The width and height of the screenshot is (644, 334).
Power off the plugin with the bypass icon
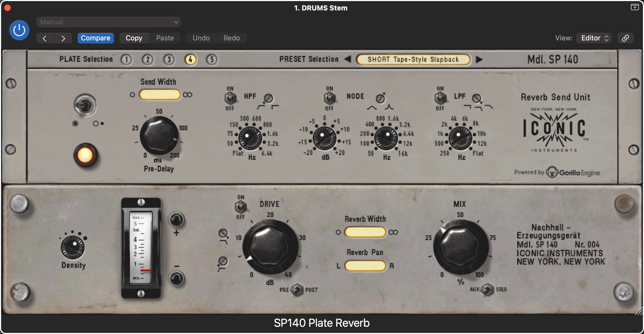pyautogui.click(x=19, y=30)
